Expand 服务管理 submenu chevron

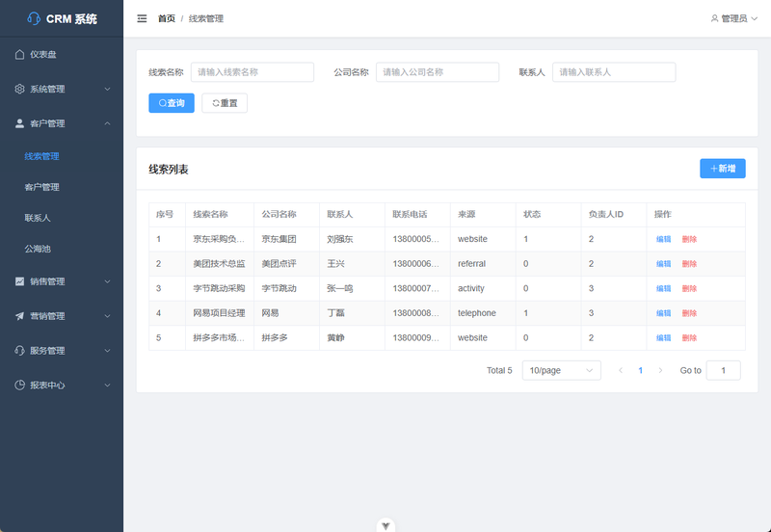click(107, 351)
